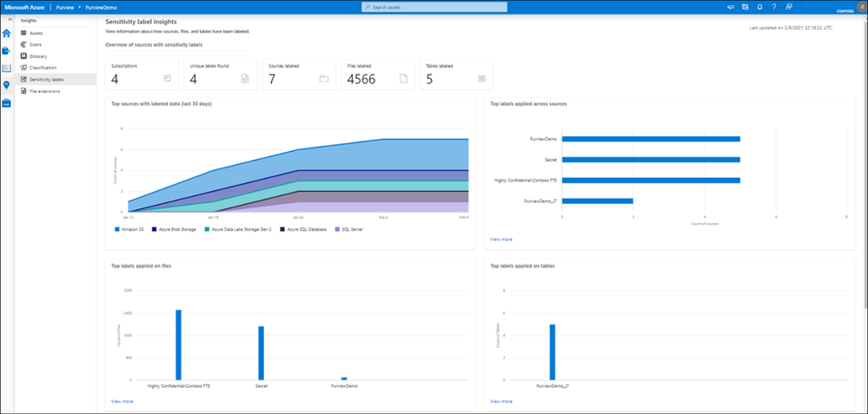The width and height of the screenshot is (868, 414).
Task: Click the PurviewDemo bar in sources chart
Action: (651, 139)
